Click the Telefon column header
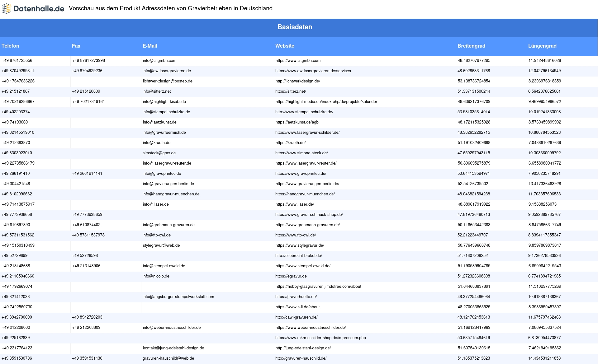Screen dimensions: 598x364 pyautogui.click(x=10, y=46)
